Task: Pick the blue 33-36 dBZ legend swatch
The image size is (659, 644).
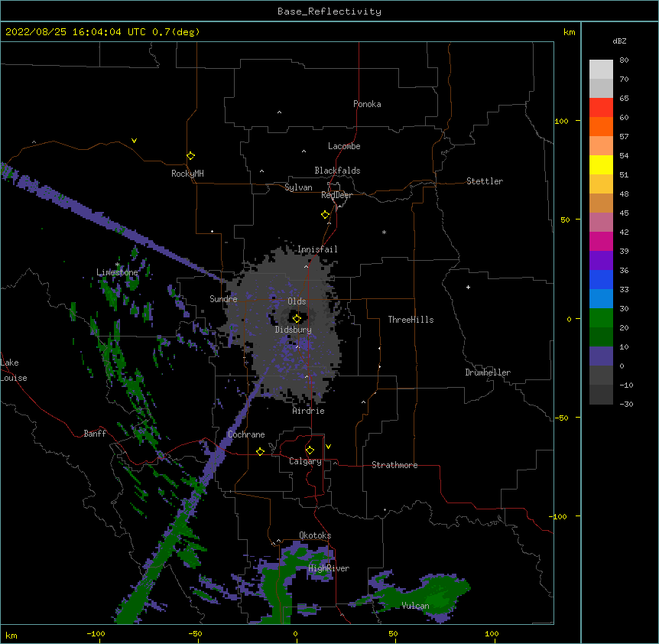Action: coord(601,279)
